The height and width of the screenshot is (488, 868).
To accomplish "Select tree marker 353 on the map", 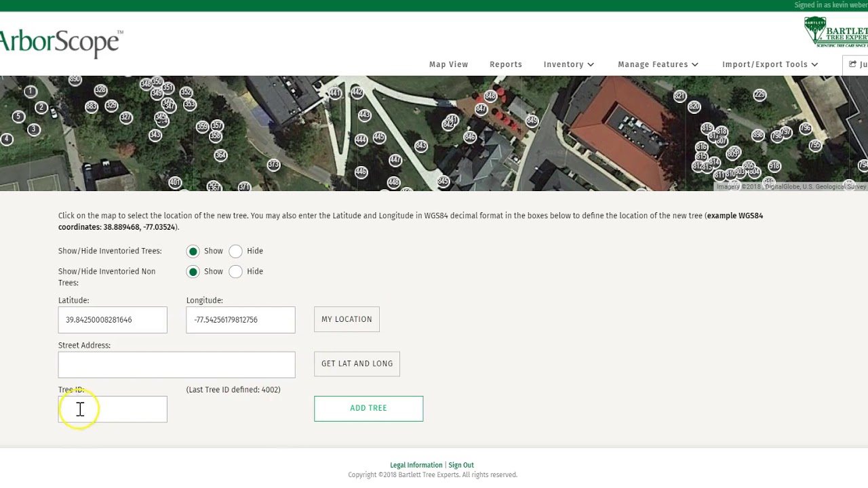I will pyautogui.click(x=190, y=104).
